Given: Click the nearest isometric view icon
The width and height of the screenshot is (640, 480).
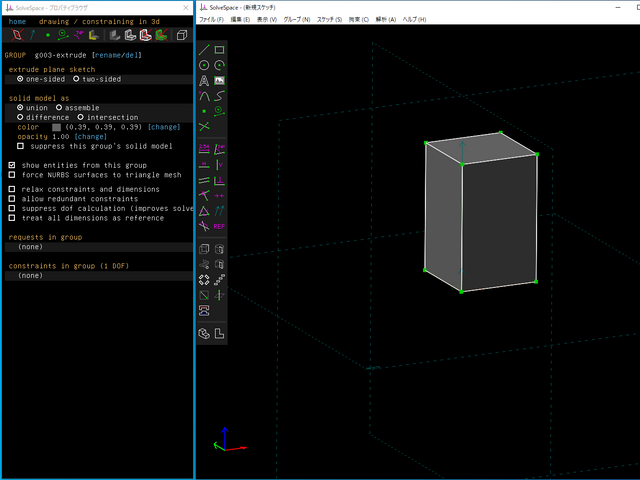Looking at the screenshot, I should (204, 333).
